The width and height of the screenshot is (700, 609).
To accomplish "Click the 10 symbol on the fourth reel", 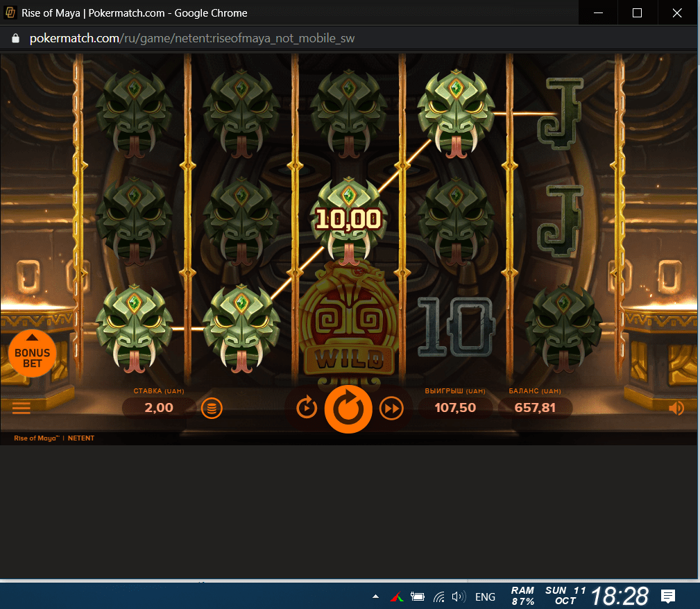I will click(x=456, y=327).
